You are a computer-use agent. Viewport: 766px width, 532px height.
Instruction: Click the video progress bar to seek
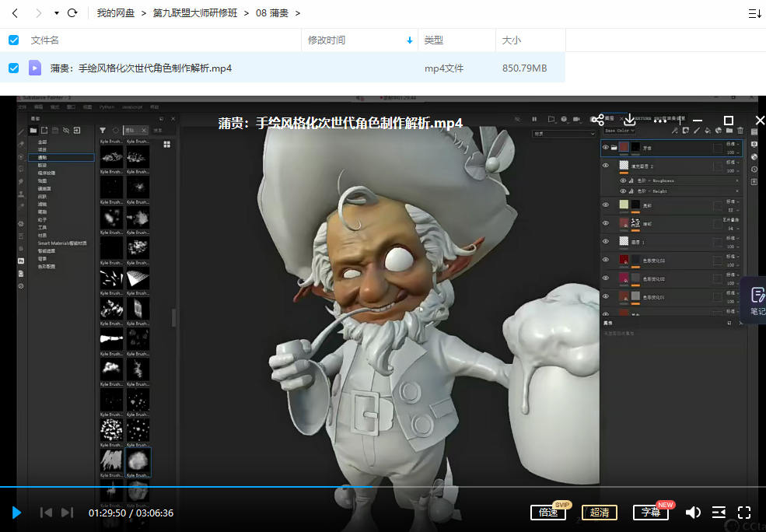(x=467, y=487)
